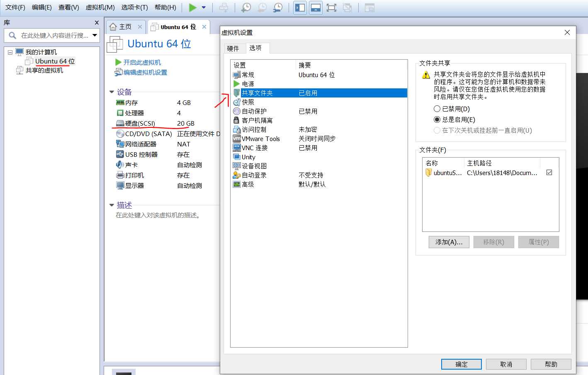Collapse the 设备 section

tap(112, 92)
